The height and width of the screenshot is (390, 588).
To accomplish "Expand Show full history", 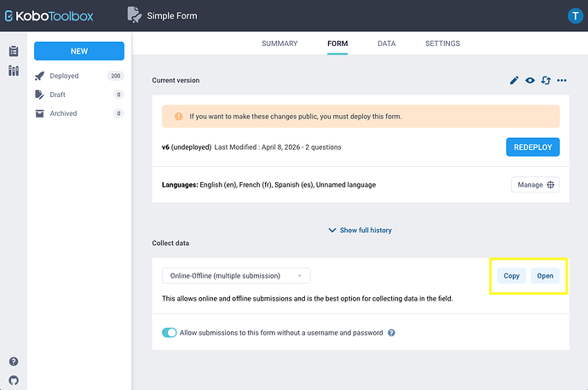I will pyautogui.click(x=360, y=230).
